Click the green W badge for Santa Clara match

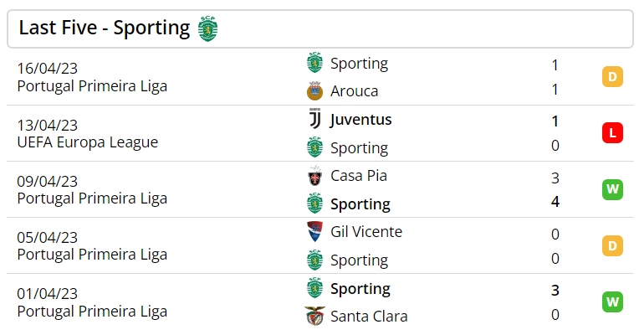(612, 301)
